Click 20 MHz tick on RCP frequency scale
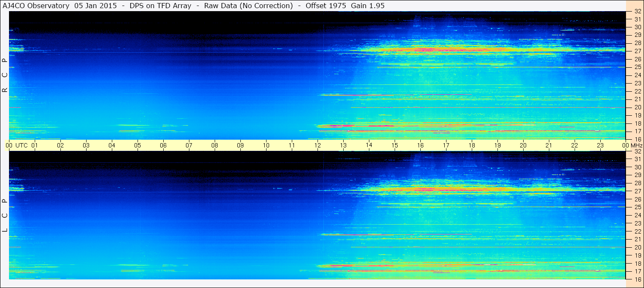Viewport: 644px width, 288px height. click(x=637, y=107)
